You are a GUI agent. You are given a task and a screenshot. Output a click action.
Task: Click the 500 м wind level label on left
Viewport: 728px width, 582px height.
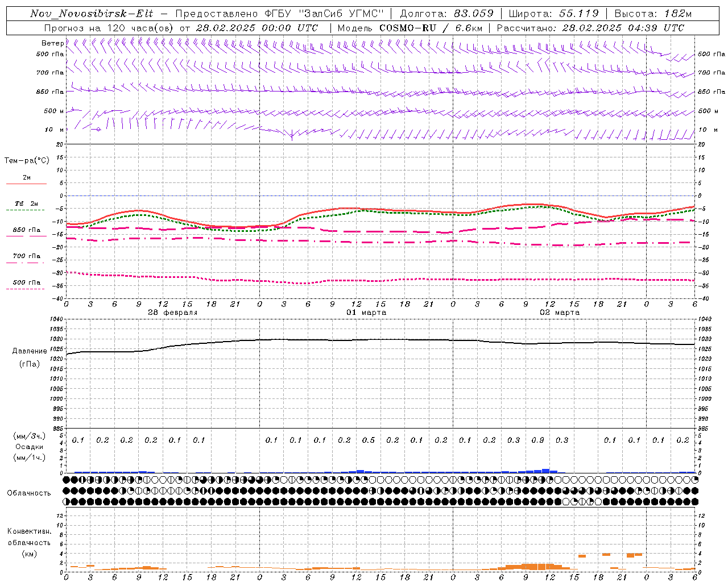click(x=54, y=111)
